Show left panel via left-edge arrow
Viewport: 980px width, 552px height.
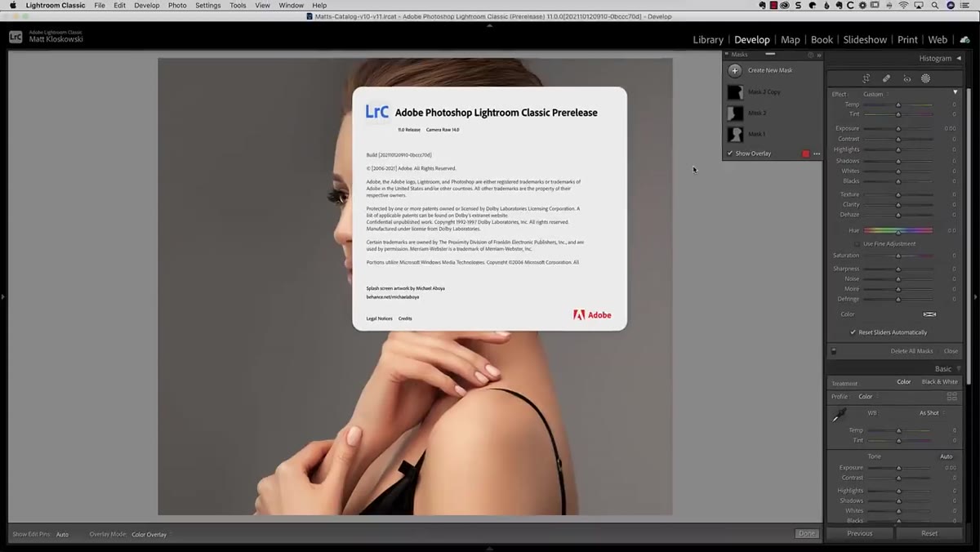coord(3,296)
